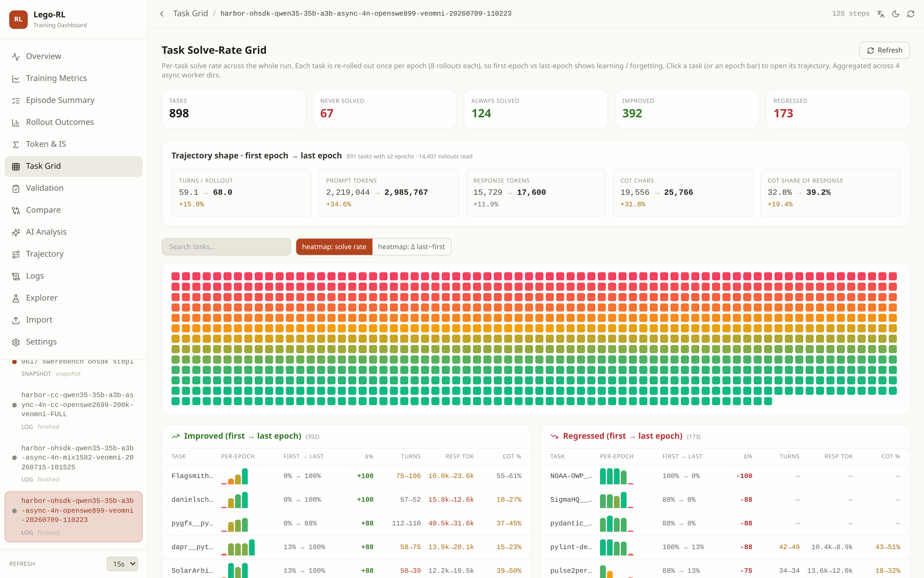Open the mix1582-veomni run entry
The height and width of the screenshot is (578, 924).
[73, 464]
